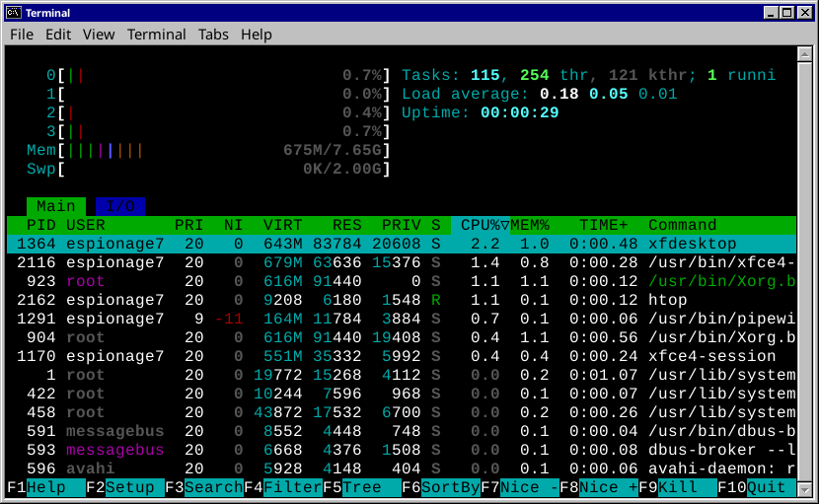Click F6 SortBy button
Image resolution: width=819 pixels, height=504 pixels.
point(441,487)
